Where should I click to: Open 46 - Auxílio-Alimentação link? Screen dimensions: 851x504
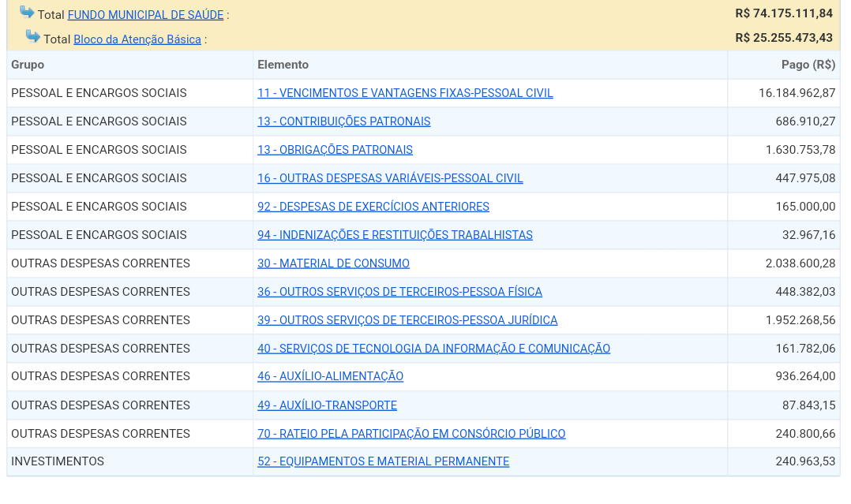click(330, 377)
